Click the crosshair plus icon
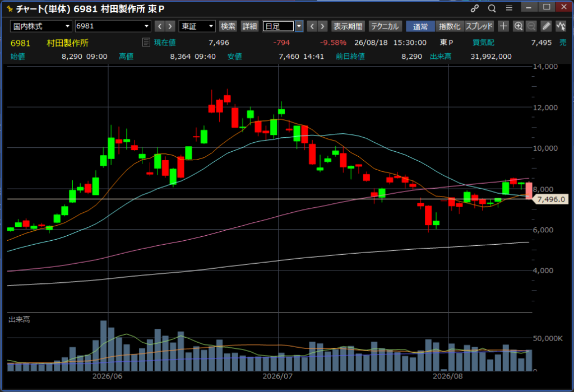The image size is (574, 392). [503, 26]
